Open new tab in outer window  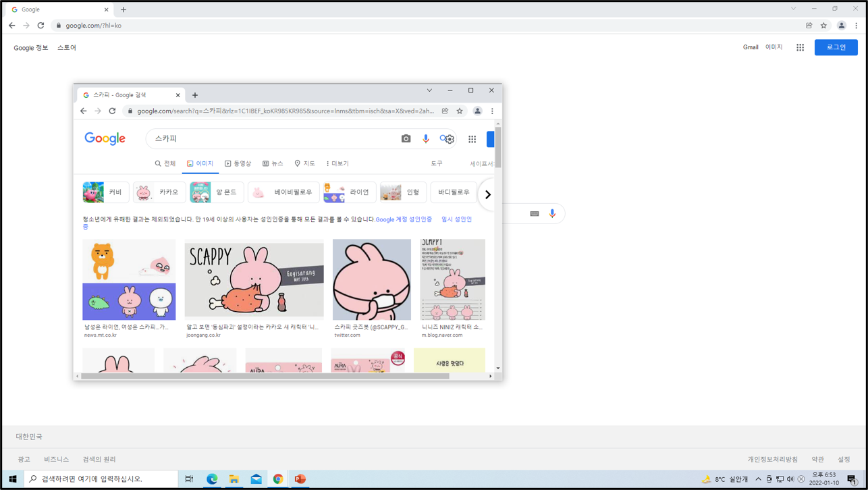click(x=124, y=10)
